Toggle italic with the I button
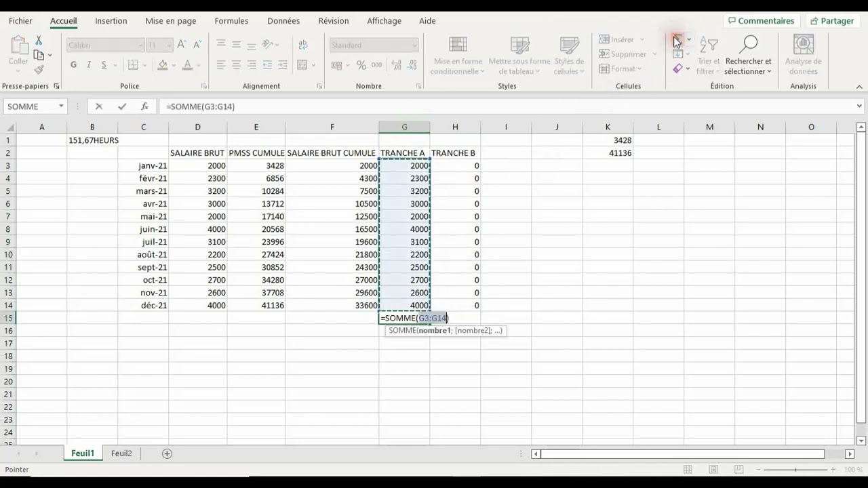 pos(89,65)
